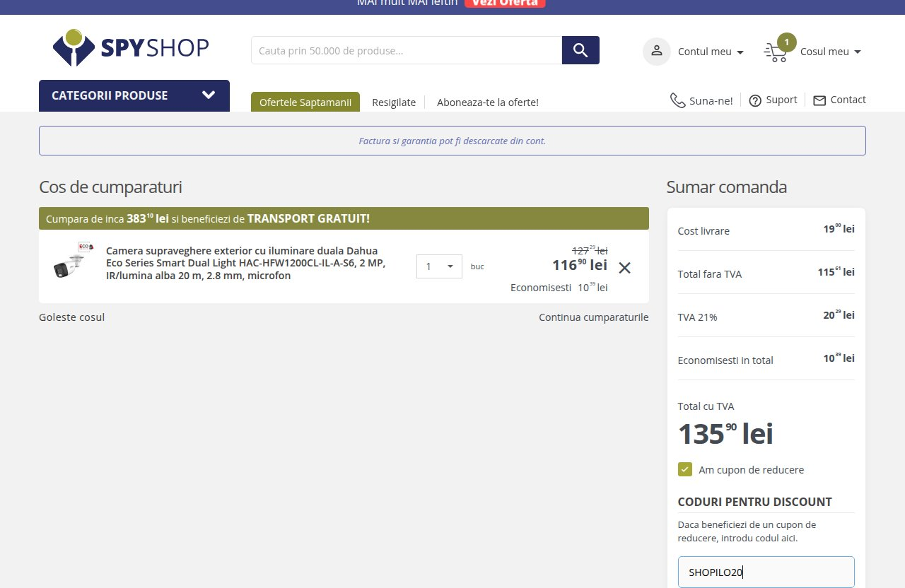The width and height of the screenshot is (905, 588).
Task: Click the Factura si garantia notice banner
Action: pos(452,141)
